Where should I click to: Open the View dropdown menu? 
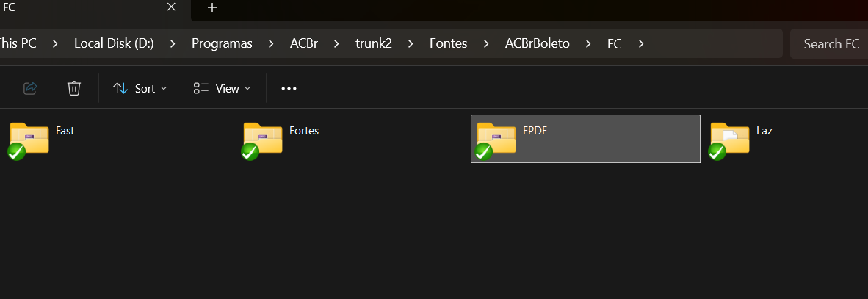click(x=222, y=89)
